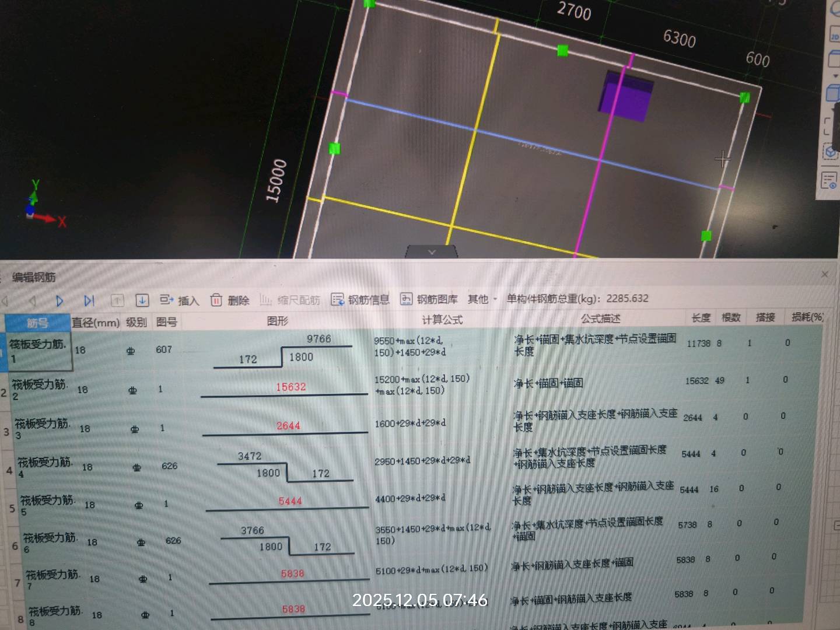The height and width of the screenshot is (630, 840).
Task: Click the 缩尺配筋 scaled rebar button
Action: pos(290,300)
